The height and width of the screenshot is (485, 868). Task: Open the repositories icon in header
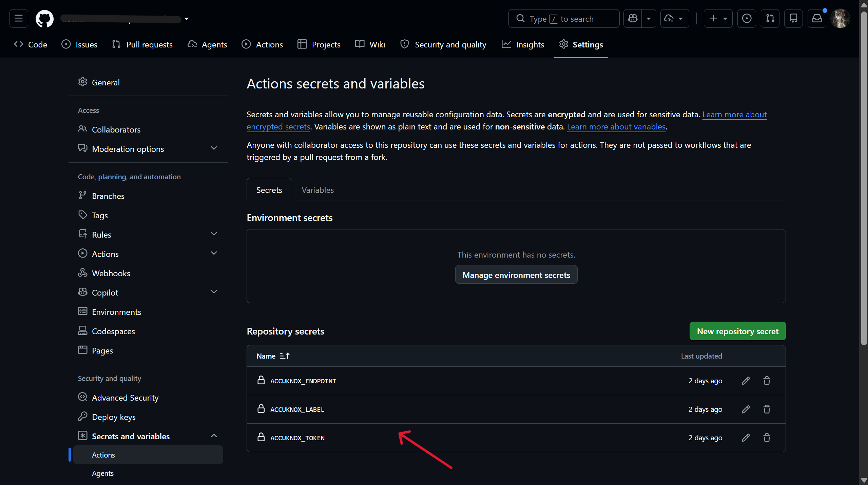(793, 18)
